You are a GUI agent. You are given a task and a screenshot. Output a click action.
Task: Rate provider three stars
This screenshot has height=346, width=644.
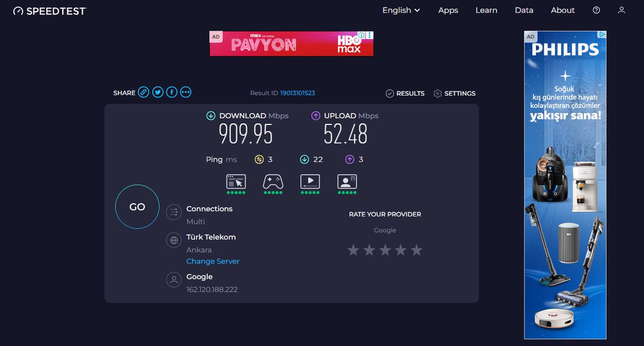point(385,250)
